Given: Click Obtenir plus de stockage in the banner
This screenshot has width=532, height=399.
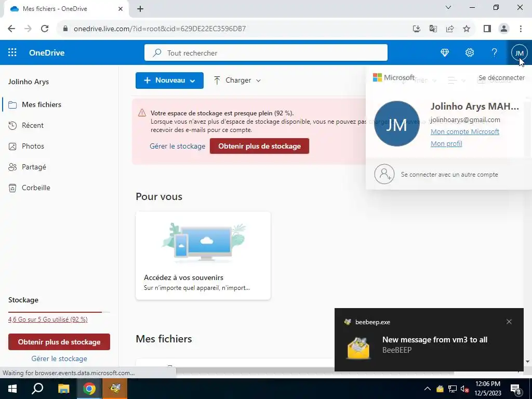Looking at the screenshot, I should pyautogui.click(x=259, y=146).
